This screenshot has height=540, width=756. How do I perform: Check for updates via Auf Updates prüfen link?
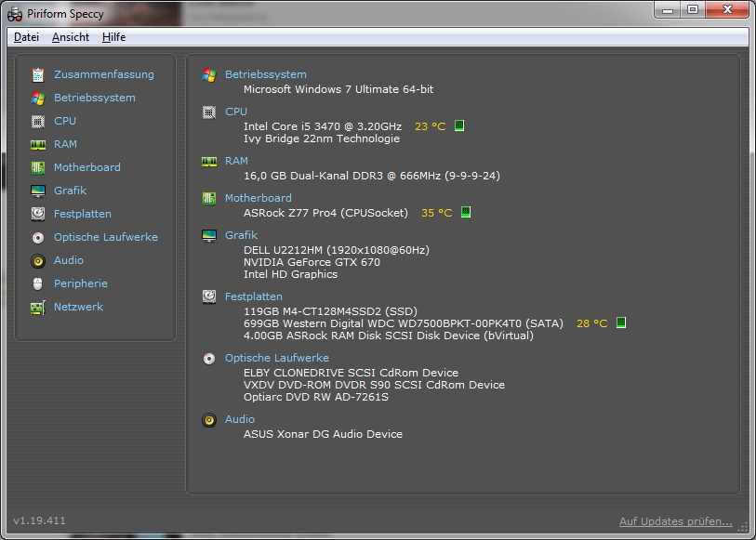pyautogui.click(x=675, y=521)
